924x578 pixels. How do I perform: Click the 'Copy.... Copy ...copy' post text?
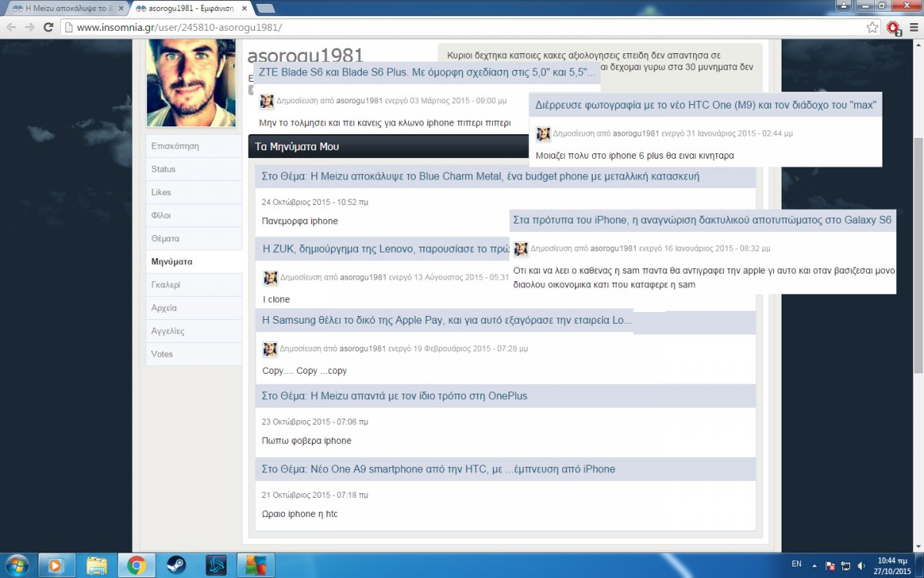click(x=304, y=371)
